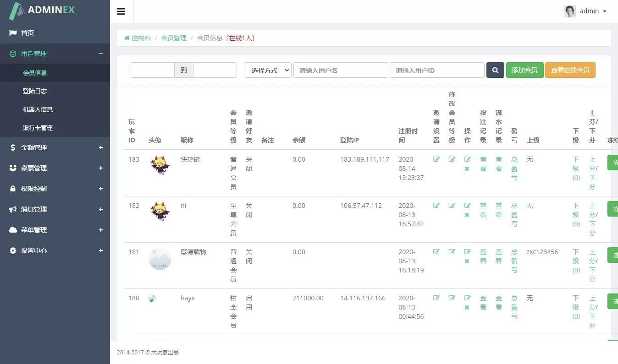This screenshot has width=618, height=364.
Task: Click modify member level icon for player 182
Action: pos(452,206)
